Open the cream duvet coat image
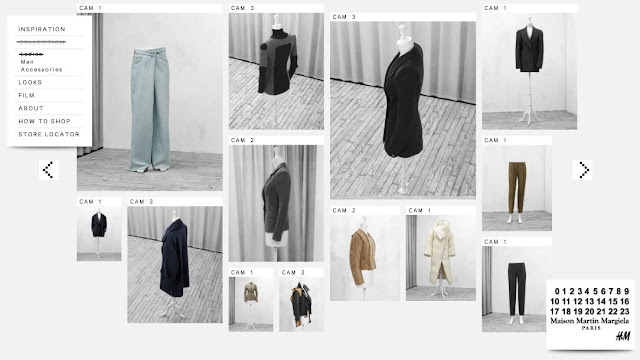Viewport: 640px width, 360px height. (x=441, y=258)
